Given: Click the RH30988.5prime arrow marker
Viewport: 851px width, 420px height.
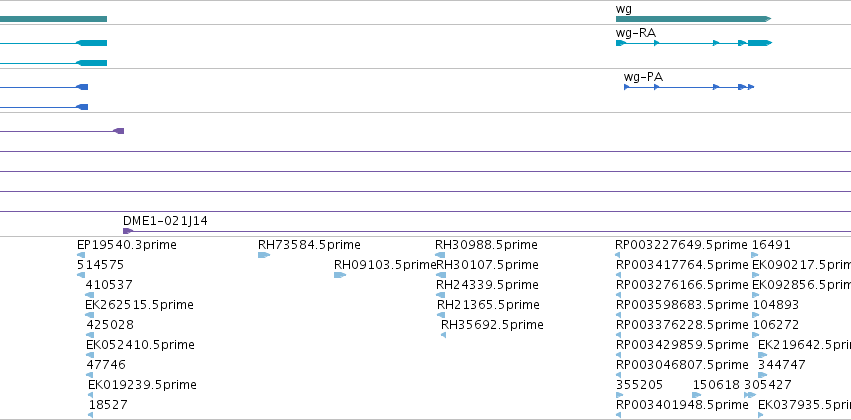Looking at the screenshot, I should point(440,255).
